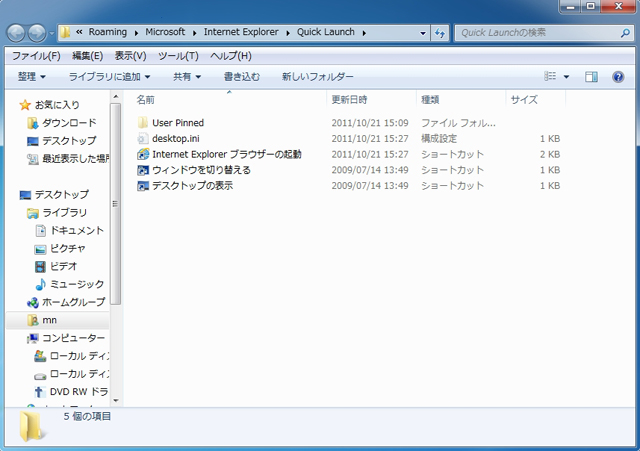Click the DVD RW ドライブ icon

[39, 392]
